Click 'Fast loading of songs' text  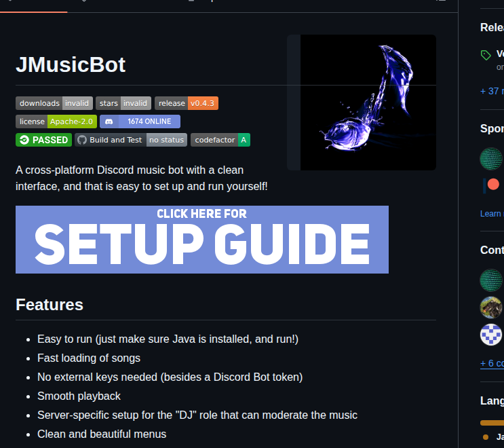pos(89,358)
